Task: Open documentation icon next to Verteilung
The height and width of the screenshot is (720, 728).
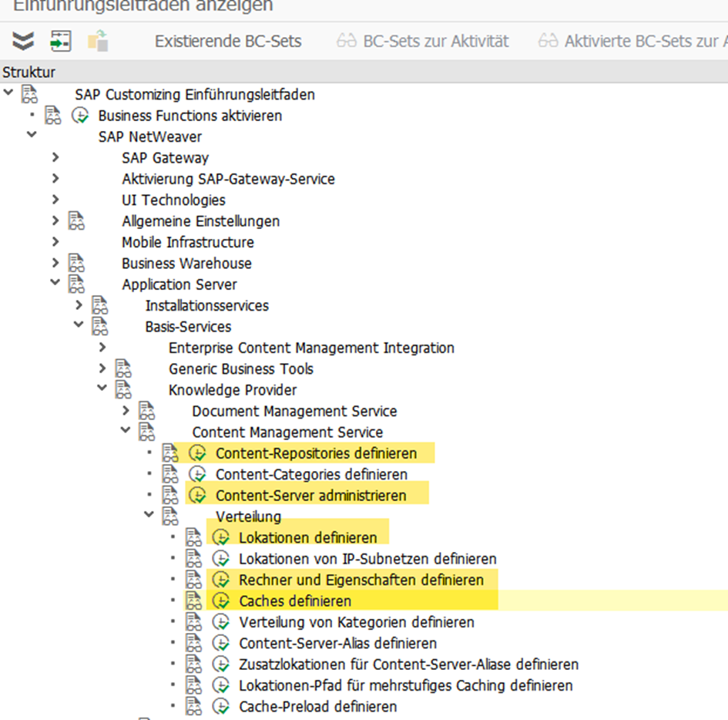Action: (170, 516)
